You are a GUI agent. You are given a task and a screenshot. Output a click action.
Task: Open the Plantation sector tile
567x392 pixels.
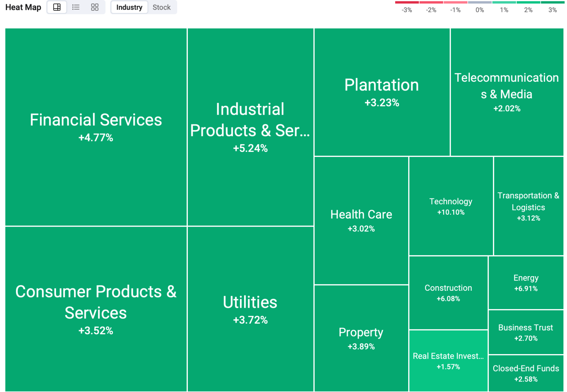click(x=382, y=92)
